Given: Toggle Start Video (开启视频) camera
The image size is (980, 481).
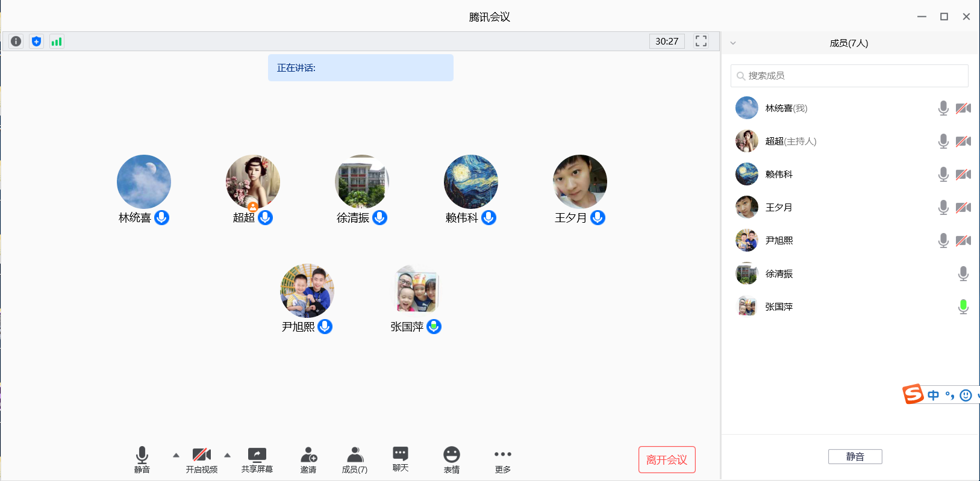Looking at the screenshot, I should pos(201,460).
